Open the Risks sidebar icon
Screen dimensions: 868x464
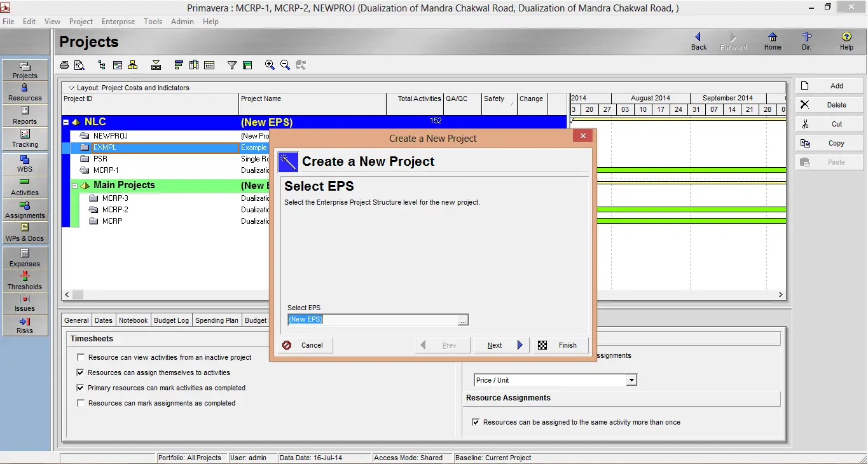(x=25, y=325)
